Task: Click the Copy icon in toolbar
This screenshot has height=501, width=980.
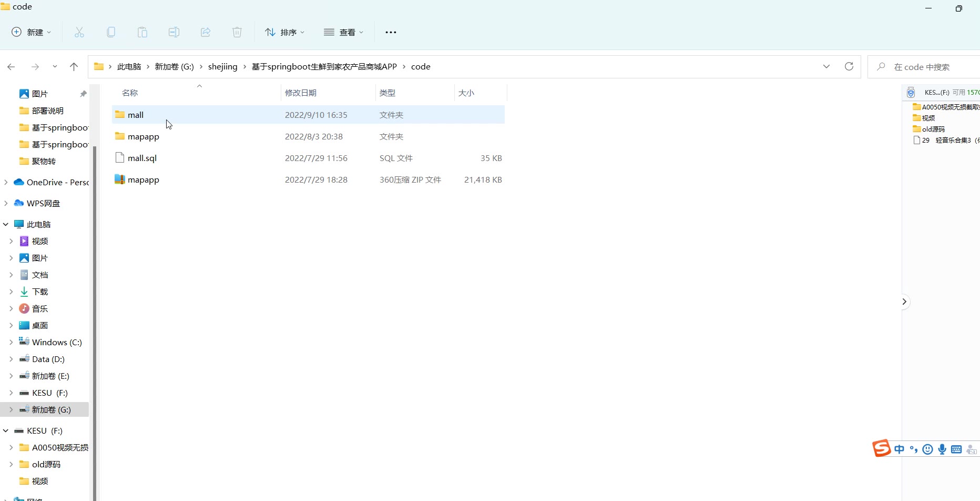Action: pyautogui.click(x=111, y=32)
